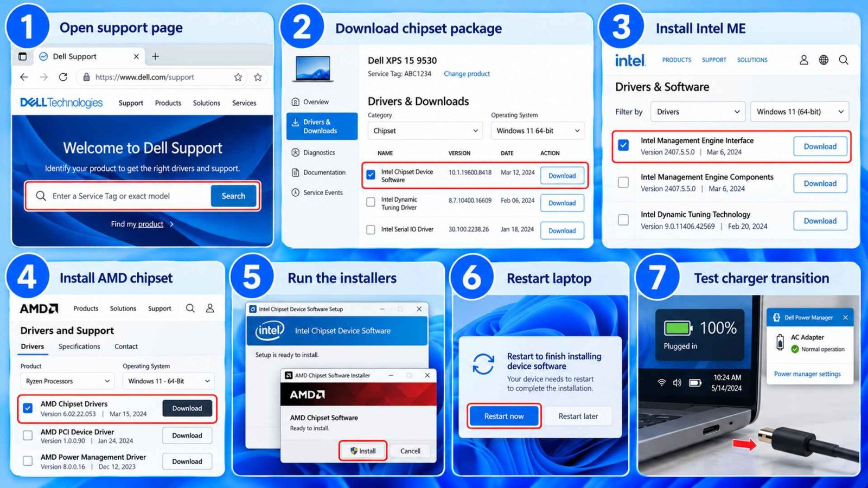
Task: Open Power manager settings link
Action: click(807, 374)
